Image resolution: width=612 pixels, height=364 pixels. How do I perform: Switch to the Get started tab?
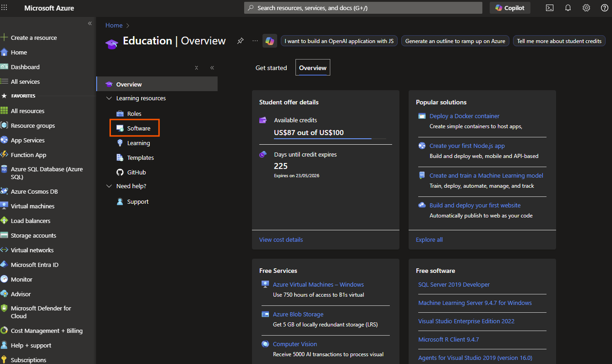pos(271,68)
